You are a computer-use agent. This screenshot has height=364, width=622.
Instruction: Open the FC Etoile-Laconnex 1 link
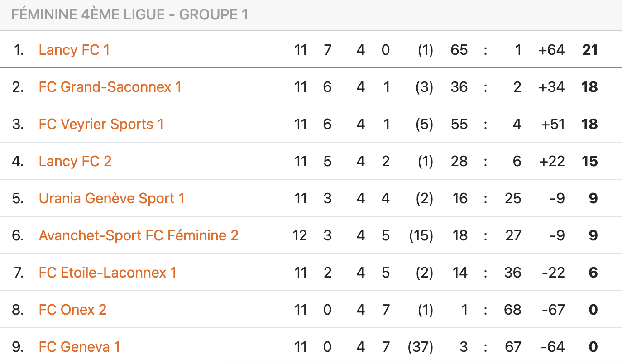(x=108, y=273)
